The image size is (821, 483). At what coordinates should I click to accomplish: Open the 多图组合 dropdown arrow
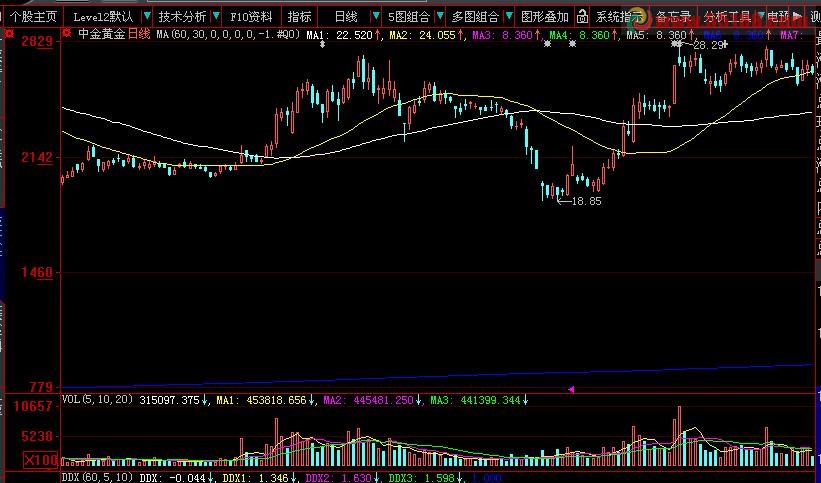point(510,17)
